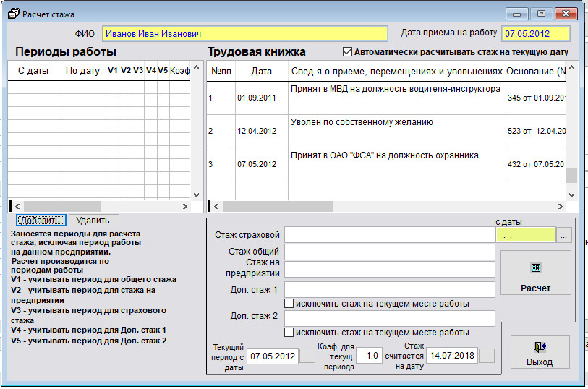The width and height of the screenshot is (588, 389).
Task: Click the Дата приема на работу field
Action: click(x=536, y=34)
